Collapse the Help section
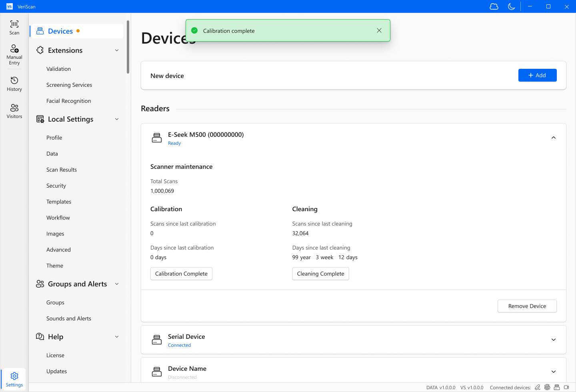Image resolution: width=576 pixels, height=392 pixels. pos(117,337)
